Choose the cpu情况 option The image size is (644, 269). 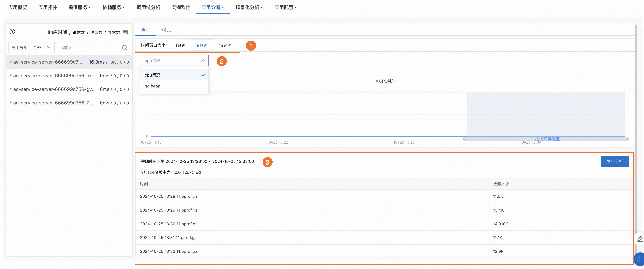[x=174, y=75]
